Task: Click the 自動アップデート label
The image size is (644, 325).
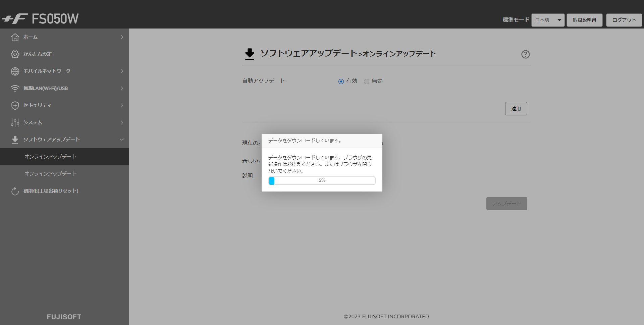Action: [x=264, y=81]
